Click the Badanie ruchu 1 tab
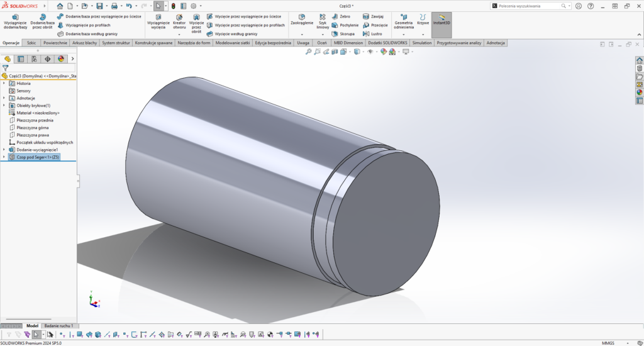644x346 pixels. (58, 326)
